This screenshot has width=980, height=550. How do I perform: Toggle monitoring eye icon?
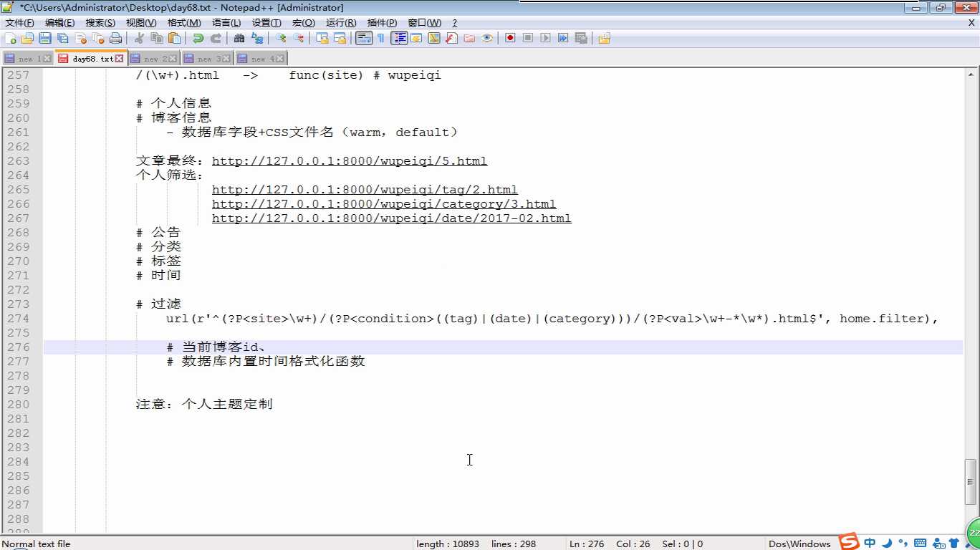tap(487, 38)
